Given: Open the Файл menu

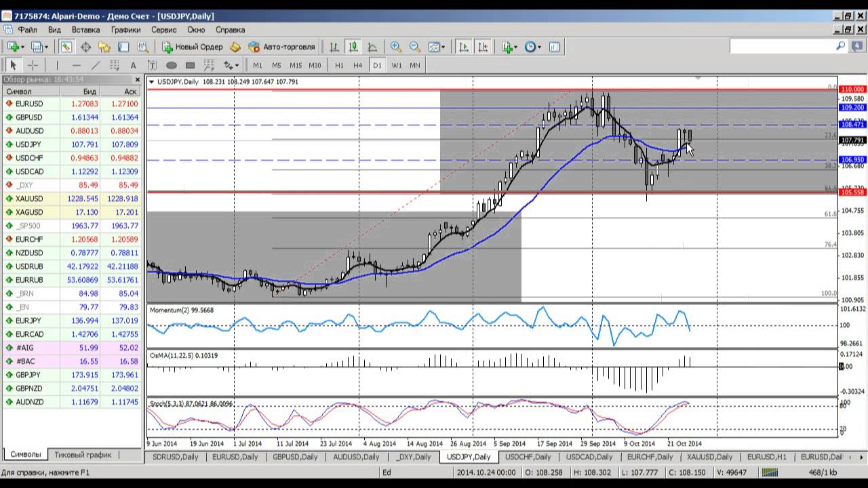Looking at the screenshot, I should point(28,30).
